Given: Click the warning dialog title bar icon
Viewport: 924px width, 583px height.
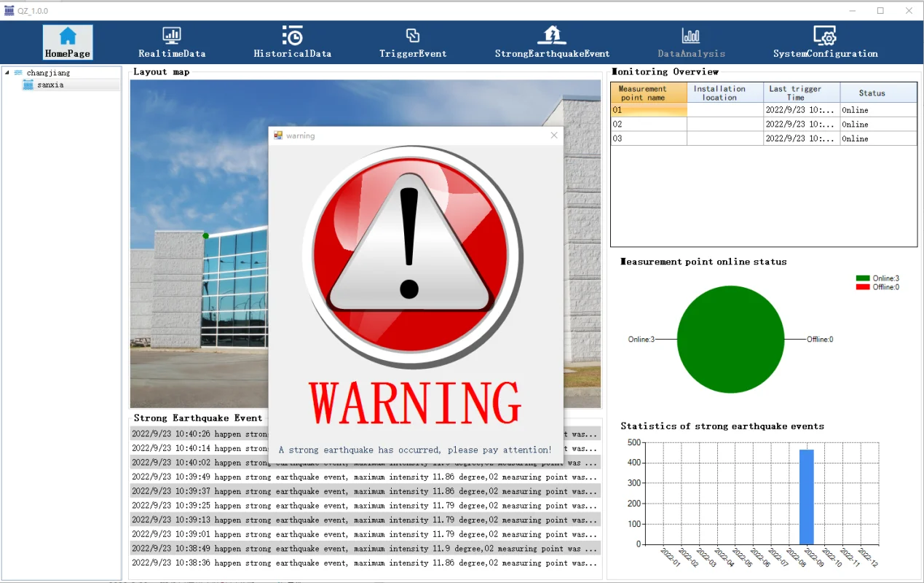Looking at the screenshot, I should (280, 135).
